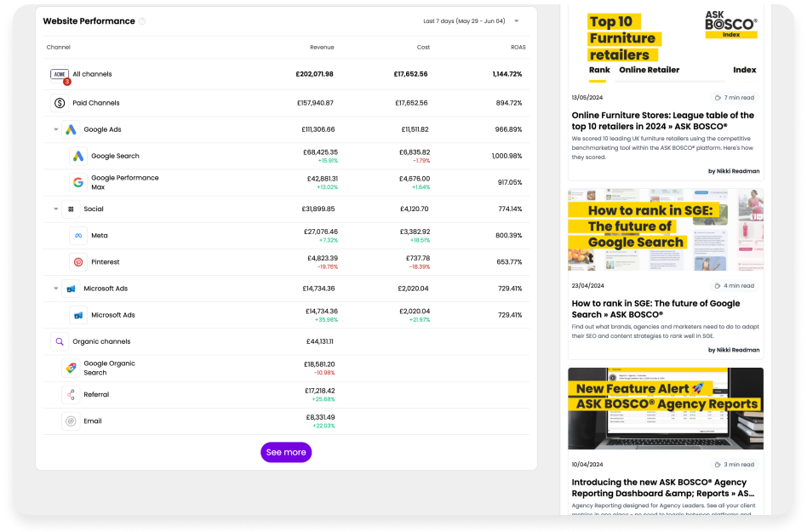Screen dimensions: 807x532
Task: Click the £44,131.11 organic revenue value
Action: [x=319, y=341]
